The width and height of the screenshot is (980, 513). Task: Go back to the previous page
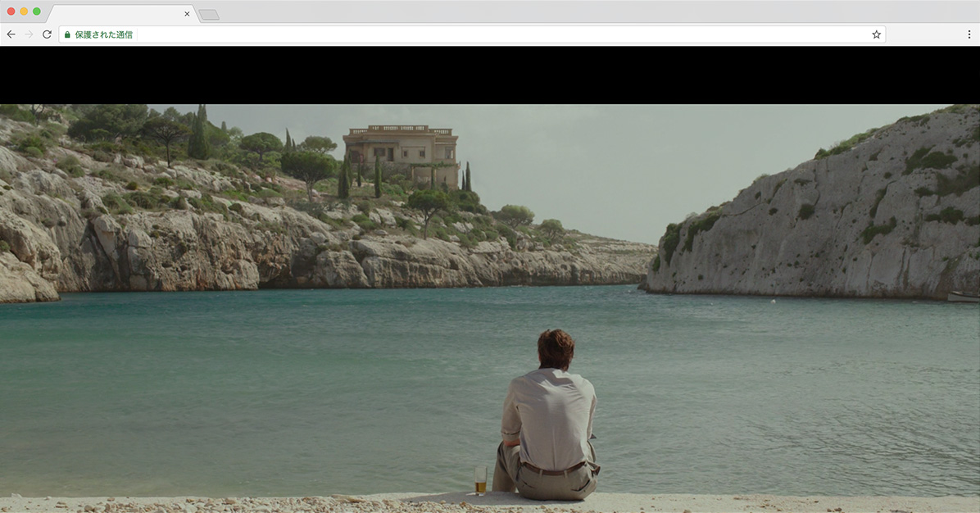coord(11,34)
